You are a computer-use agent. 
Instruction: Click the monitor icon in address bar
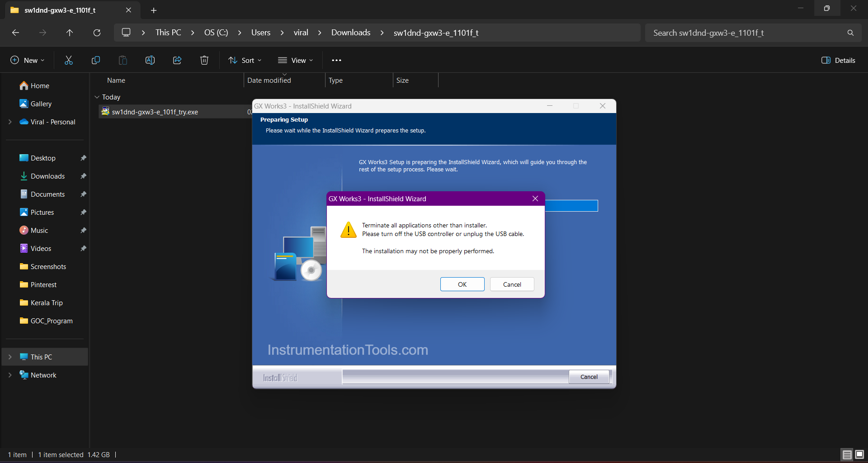(x=126, y=33)
